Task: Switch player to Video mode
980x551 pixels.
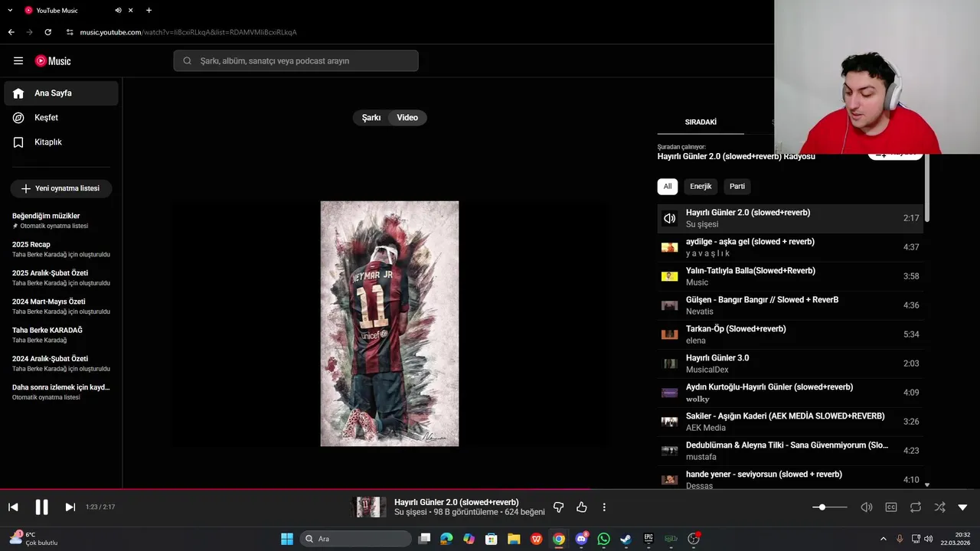Action: 407,118
